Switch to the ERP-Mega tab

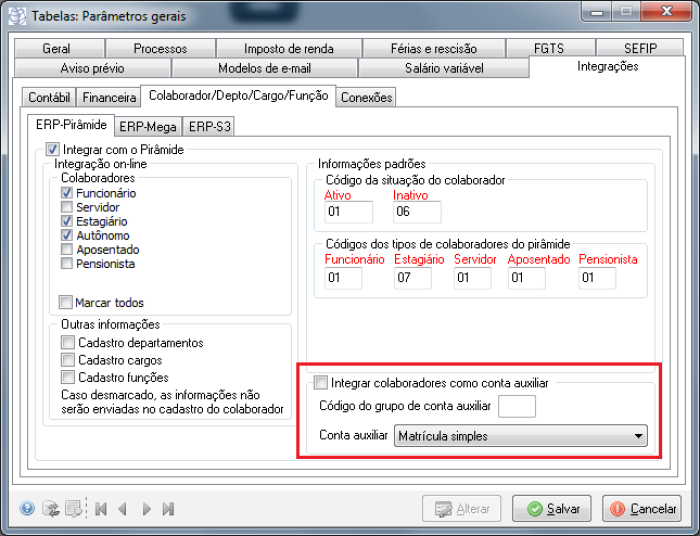point(146,127)
